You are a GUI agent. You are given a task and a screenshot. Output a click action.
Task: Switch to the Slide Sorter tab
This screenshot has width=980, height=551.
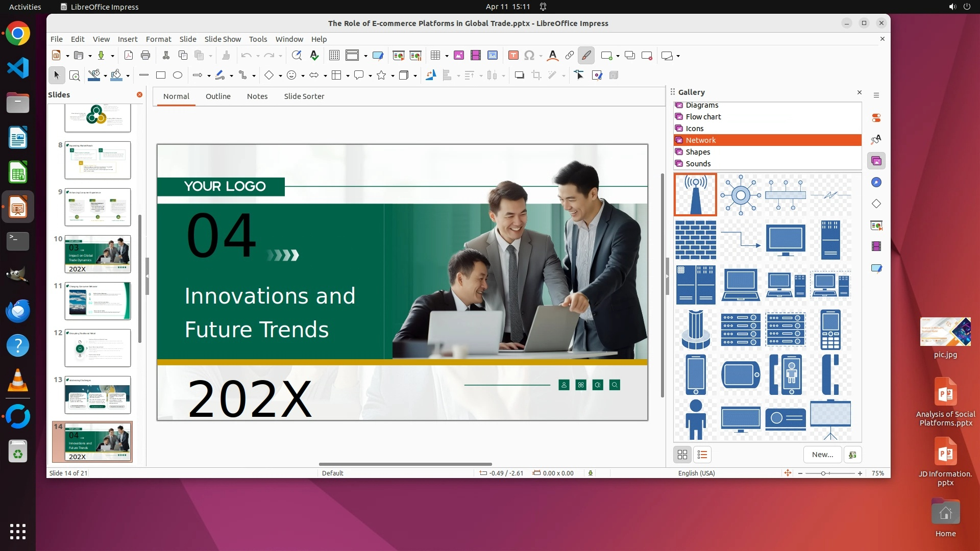[304, 96]
